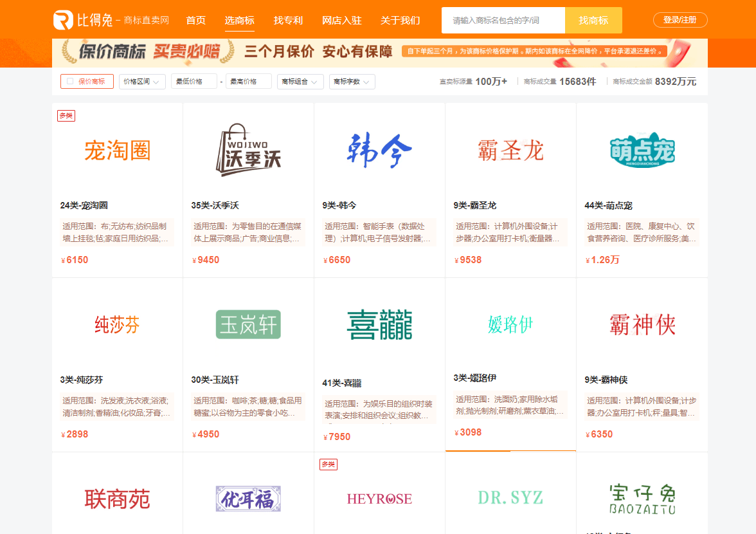Viewport: 756px width, 534px height.
Task: Open the 霸神侠 logo image
Action: coord(642,325)
